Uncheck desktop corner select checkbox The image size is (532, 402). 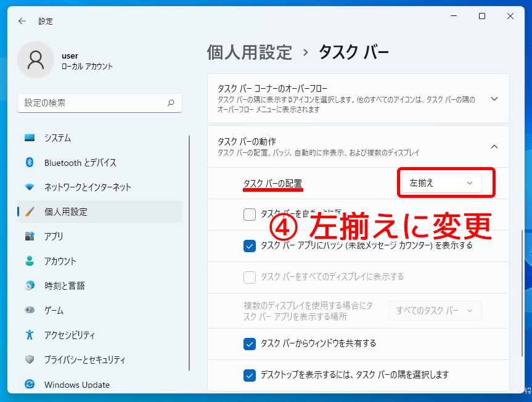point(250,375)
